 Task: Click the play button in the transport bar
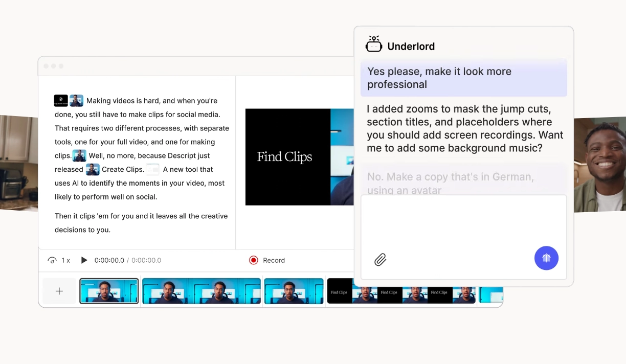click(84, 260)
